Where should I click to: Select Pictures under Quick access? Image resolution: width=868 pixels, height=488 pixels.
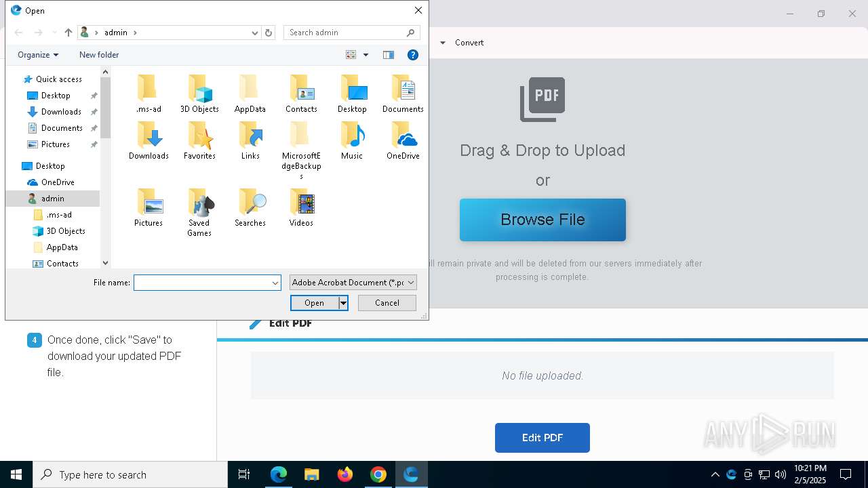click(x=56, y=144)
